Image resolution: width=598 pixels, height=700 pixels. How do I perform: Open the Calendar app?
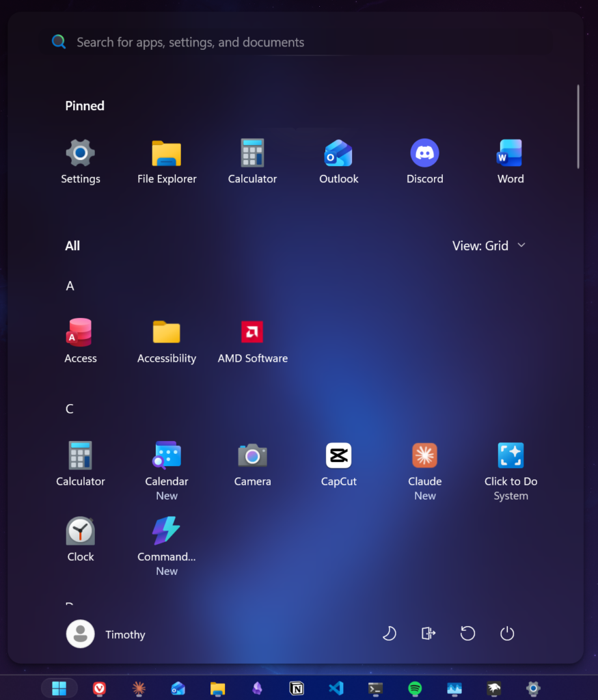167,471
